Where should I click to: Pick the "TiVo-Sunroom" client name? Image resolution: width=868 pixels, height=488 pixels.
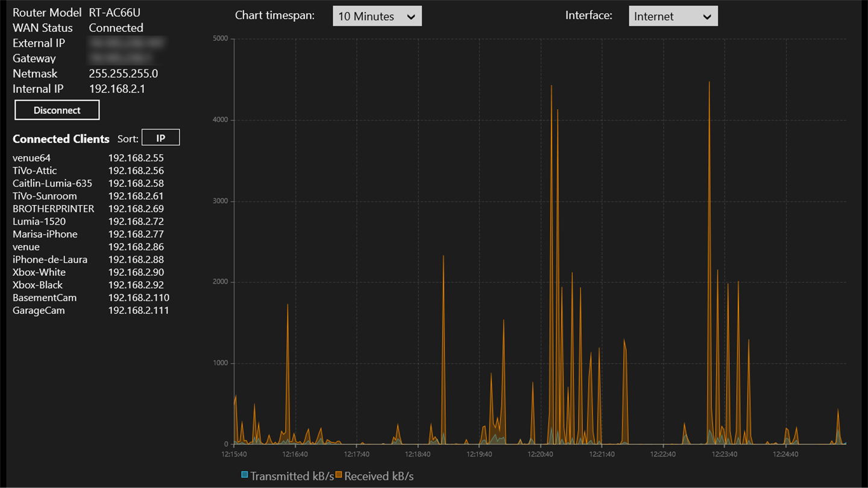45,196
